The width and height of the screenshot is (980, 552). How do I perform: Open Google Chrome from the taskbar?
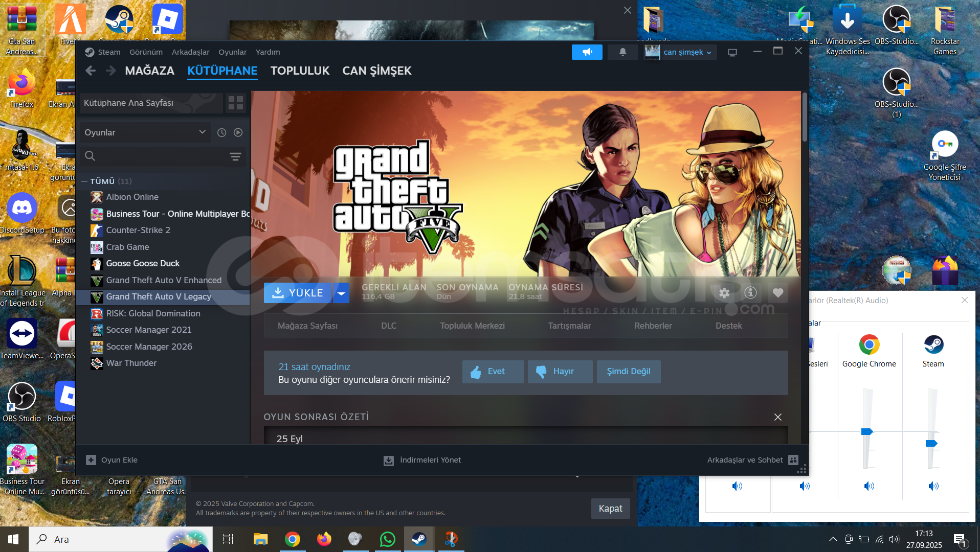coord(292,539)
